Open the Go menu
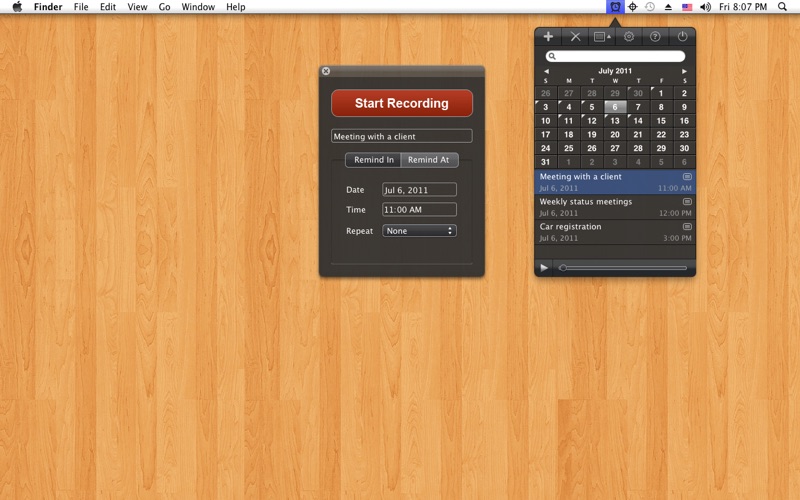This screenshot has width=800, height=500. coord(164,7)
